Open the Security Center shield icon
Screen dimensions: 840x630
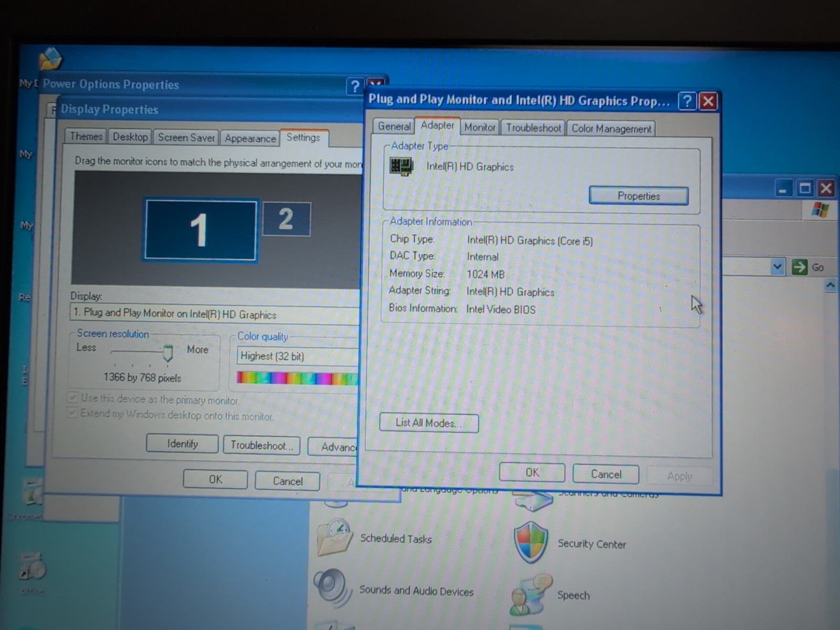click(531, 542)
